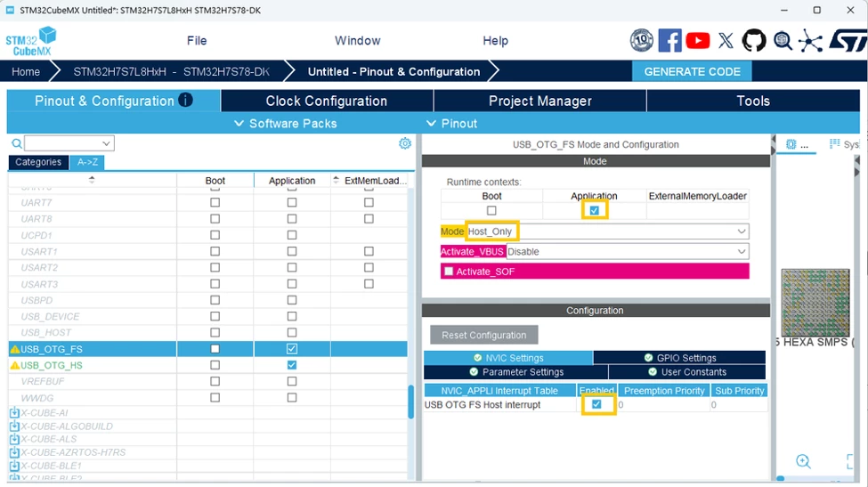
Task: Click the warning icon on USB_OTG_HS
Action: 15,365
